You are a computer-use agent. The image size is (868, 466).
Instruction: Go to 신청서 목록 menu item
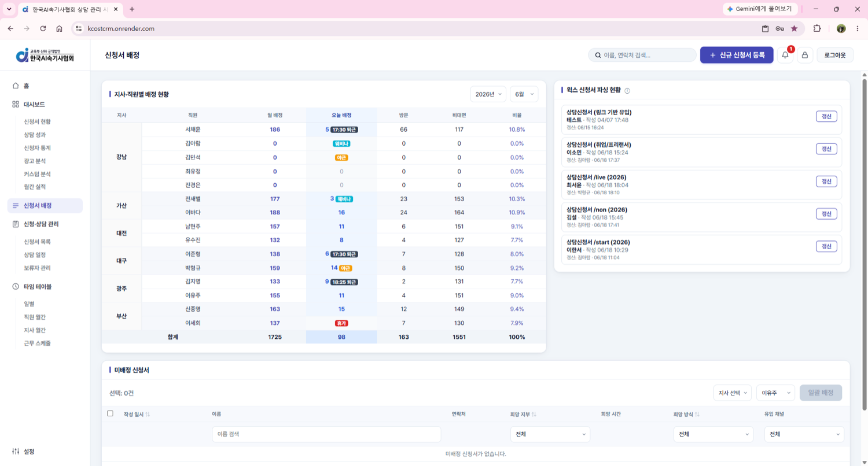tap(37, 242)
